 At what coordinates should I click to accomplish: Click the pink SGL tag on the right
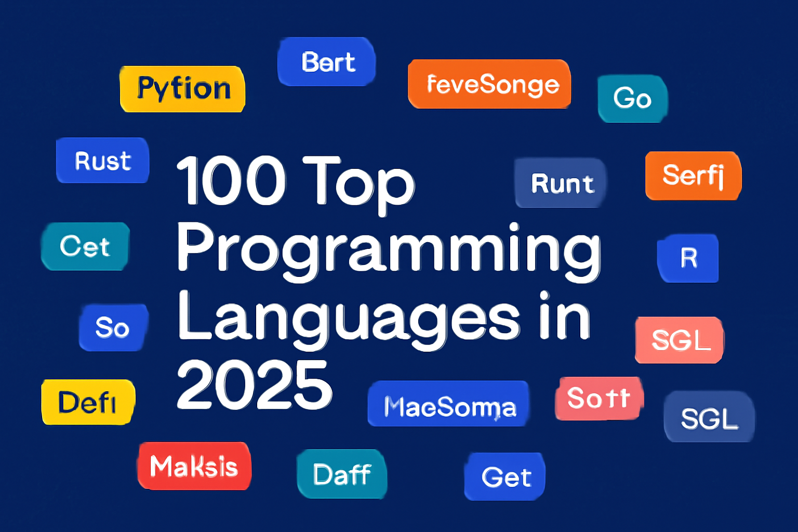click(680, 341)
